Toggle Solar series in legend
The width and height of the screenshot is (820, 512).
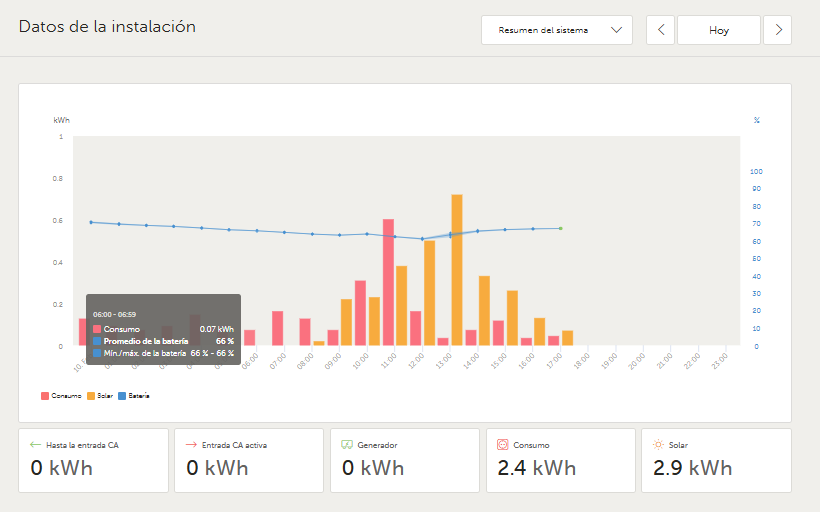pos(100,396)
